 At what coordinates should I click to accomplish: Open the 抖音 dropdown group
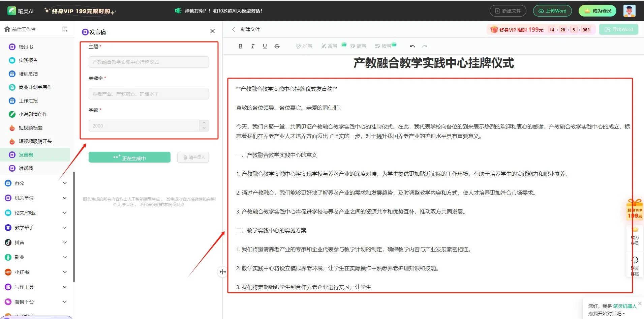click(65, 242)
